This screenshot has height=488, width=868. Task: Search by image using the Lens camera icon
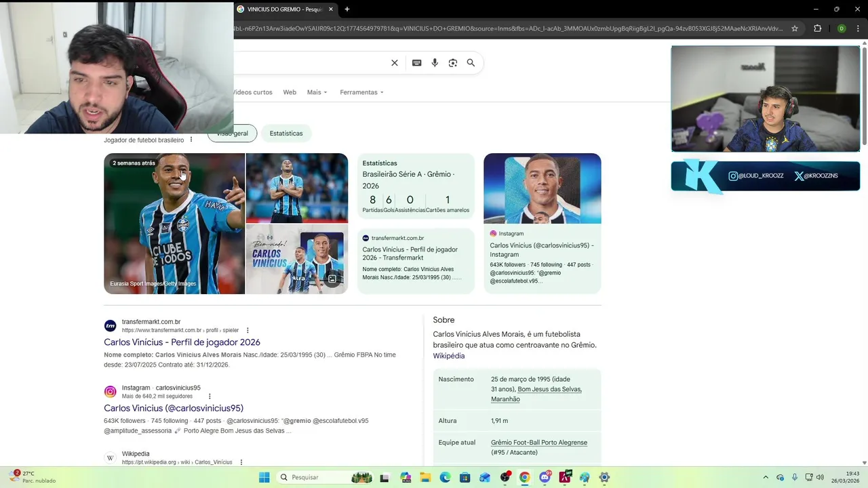[452, 63]
